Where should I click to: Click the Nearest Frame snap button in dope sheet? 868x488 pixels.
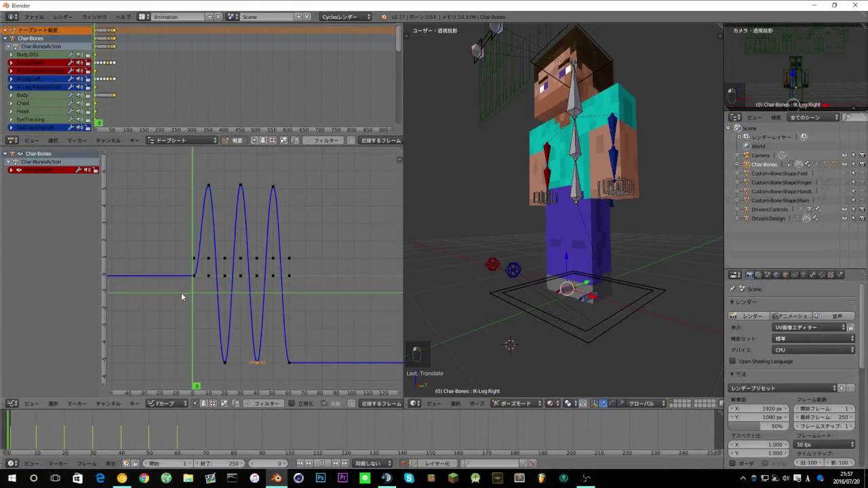point(380,140)
